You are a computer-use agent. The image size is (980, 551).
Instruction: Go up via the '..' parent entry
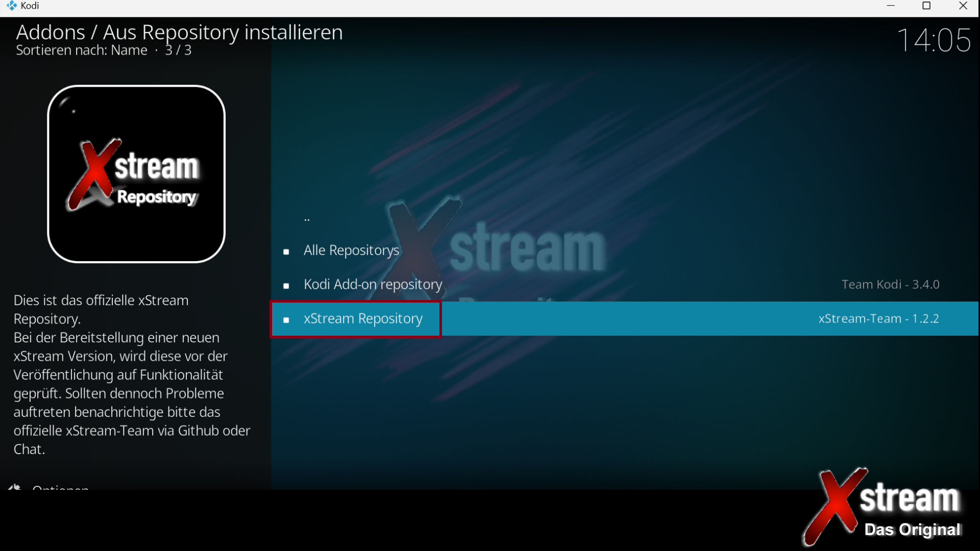tap(307, 219)
